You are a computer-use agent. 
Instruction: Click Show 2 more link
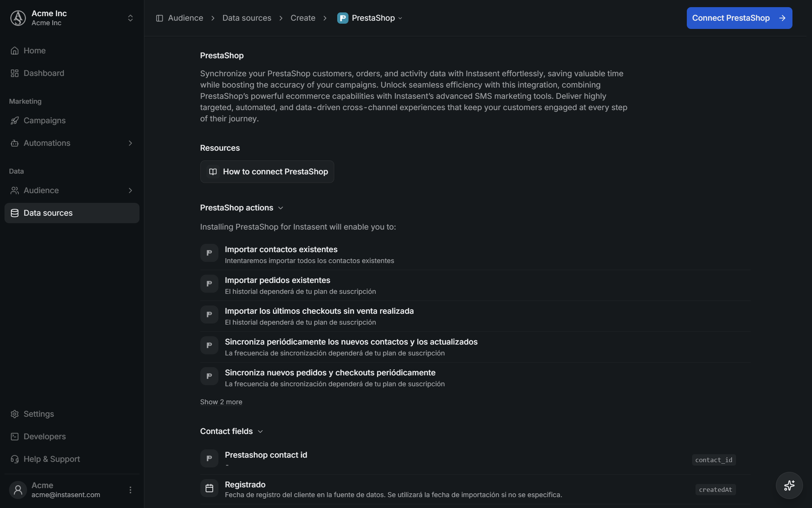(221, 402)
